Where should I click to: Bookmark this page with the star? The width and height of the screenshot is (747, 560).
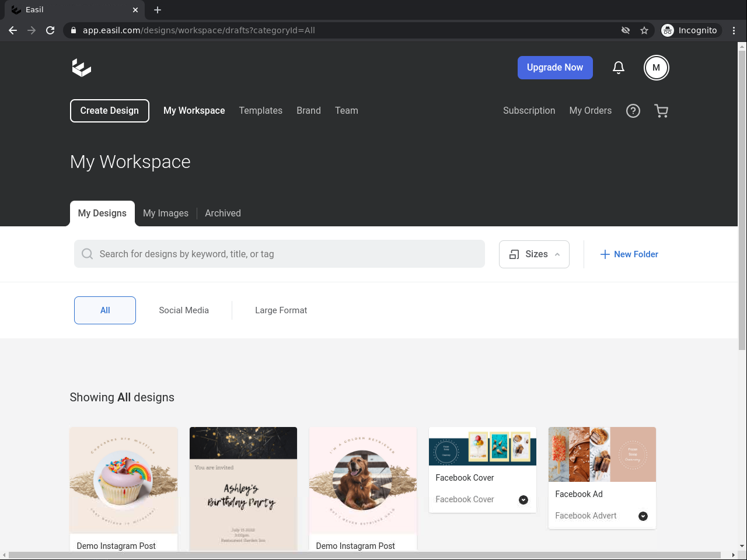click(644, 30)
